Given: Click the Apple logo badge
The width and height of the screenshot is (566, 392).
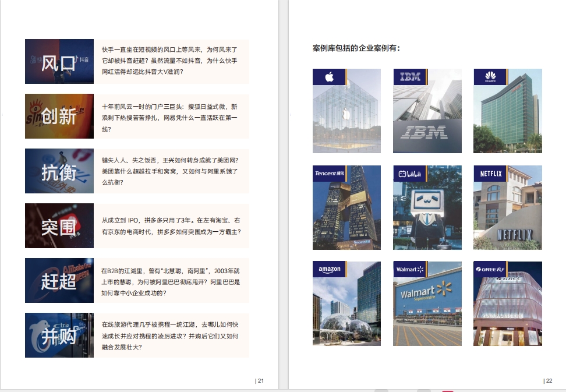Looking at the screenshot, I should pyautogui.click(x=330, y=77).
